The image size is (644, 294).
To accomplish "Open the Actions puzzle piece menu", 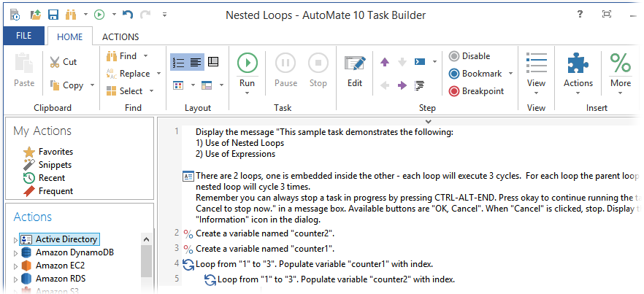I will pyautogui.click(x=578, y=73).
